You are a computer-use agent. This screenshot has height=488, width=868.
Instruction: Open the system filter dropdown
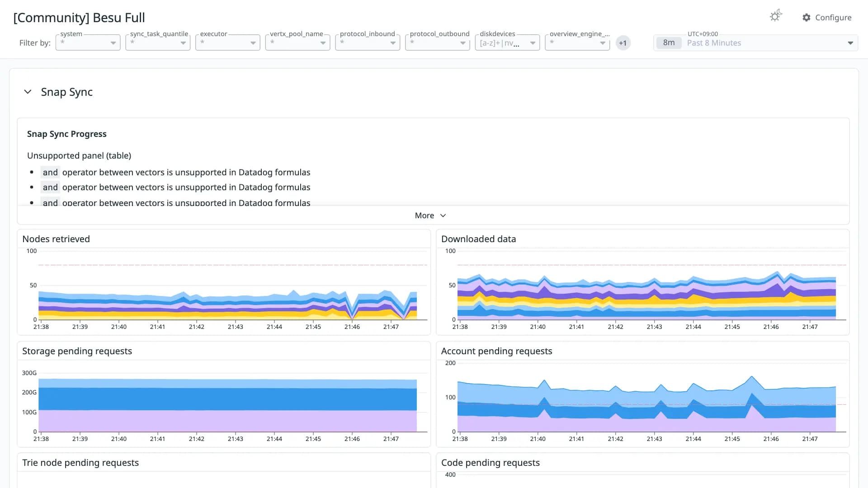click(x=88, y=42)
